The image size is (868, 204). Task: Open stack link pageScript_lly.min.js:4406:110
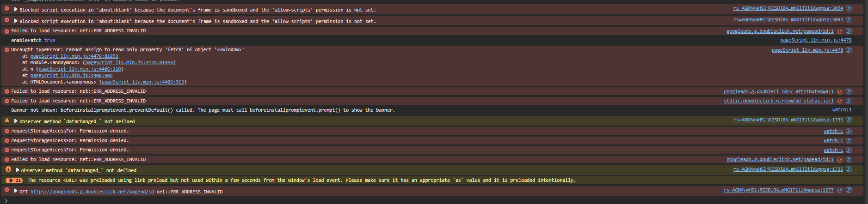(x=80, y=69)
